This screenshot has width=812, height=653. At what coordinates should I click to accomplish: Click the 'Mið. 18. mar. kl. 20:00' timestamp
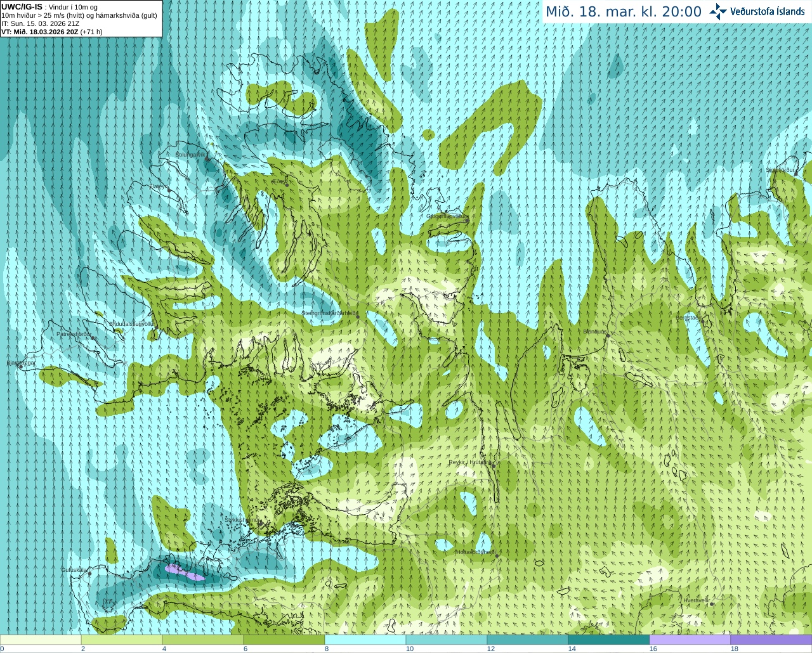(x=624, y=12)
